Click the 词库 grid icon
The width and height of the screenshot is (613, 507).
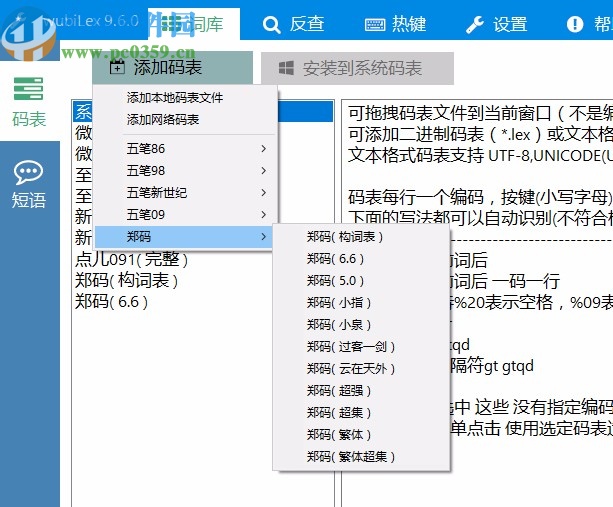click(171, 24)
